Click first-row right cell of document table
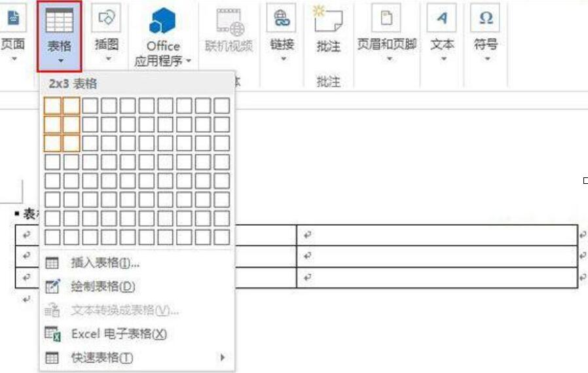 (437, 235)
